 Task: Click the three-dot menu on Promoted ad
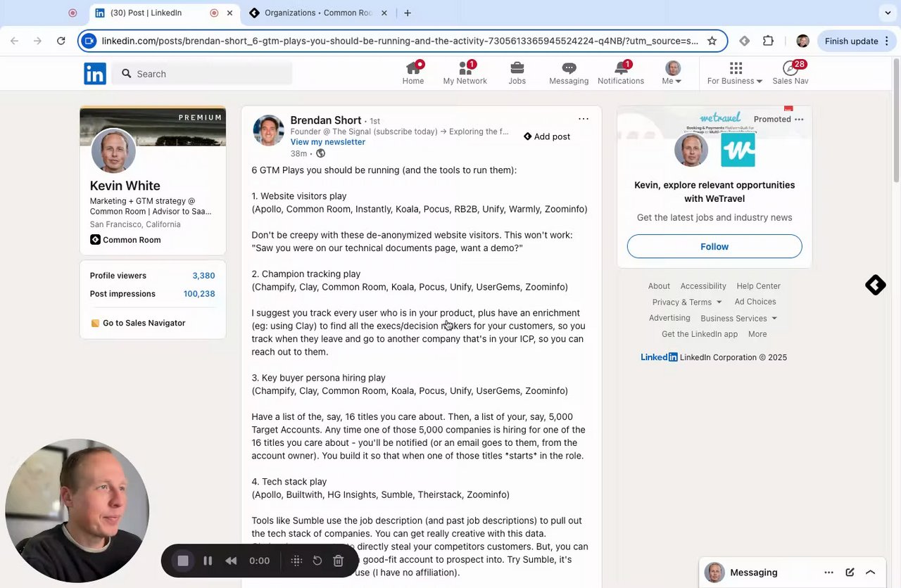[x=799, y=120]
